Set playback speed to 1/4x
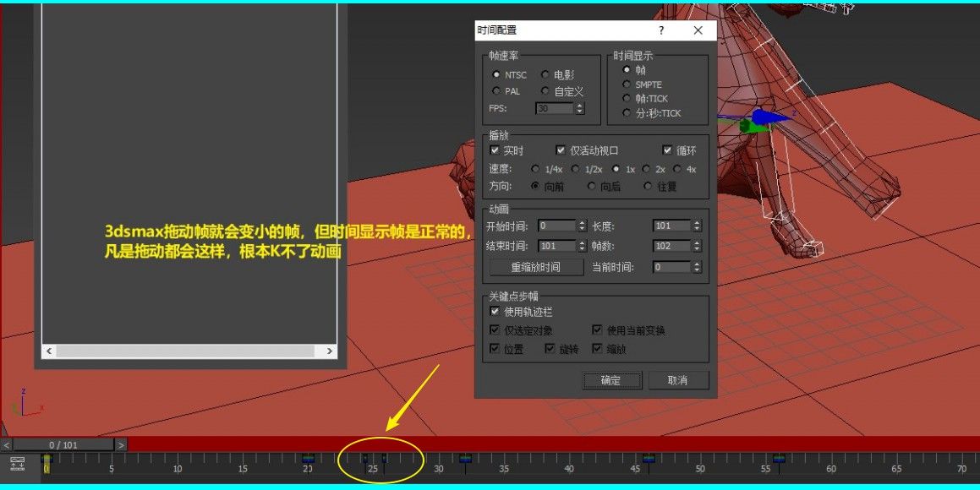The width and height of the screenshot is (980, 490). [x=535, y=168]
